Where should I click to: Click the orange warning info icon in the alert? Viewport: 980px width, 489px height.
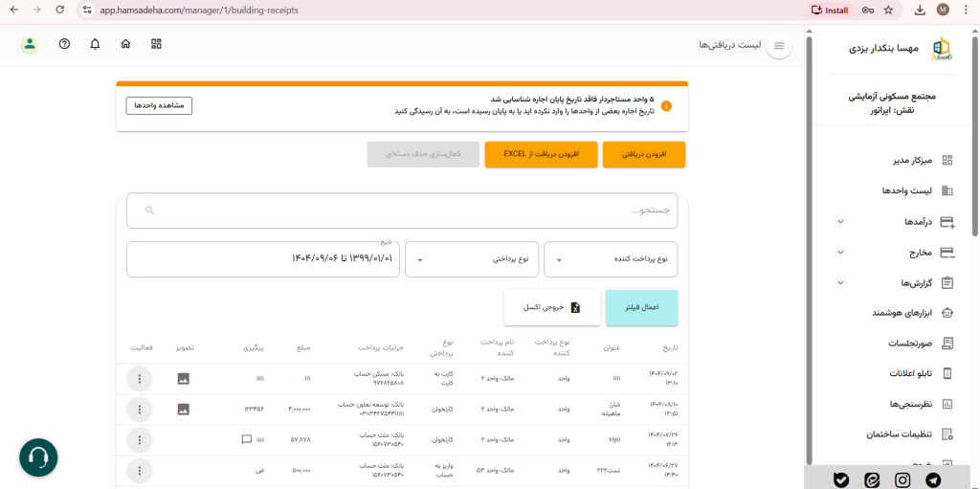tap(666, 106)
